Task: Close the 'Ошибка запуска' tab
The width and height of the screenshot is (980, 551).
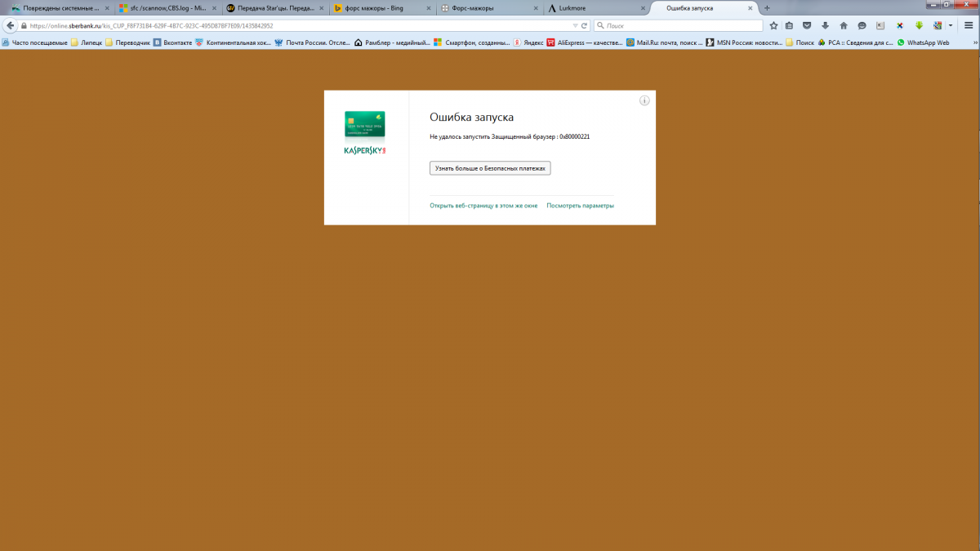Action: click(x=750, y=8)
